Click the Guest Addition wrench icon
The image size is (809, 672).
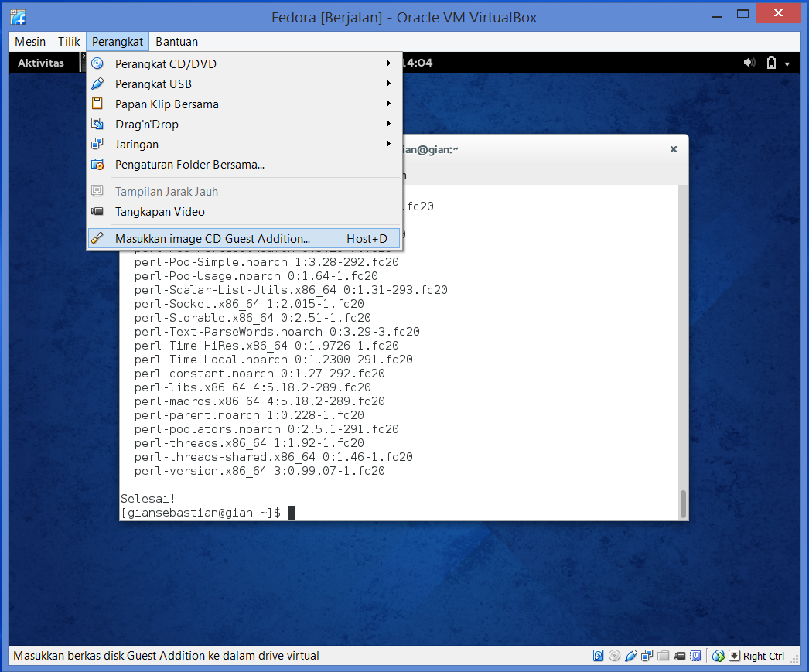click(x=97, y=238)
